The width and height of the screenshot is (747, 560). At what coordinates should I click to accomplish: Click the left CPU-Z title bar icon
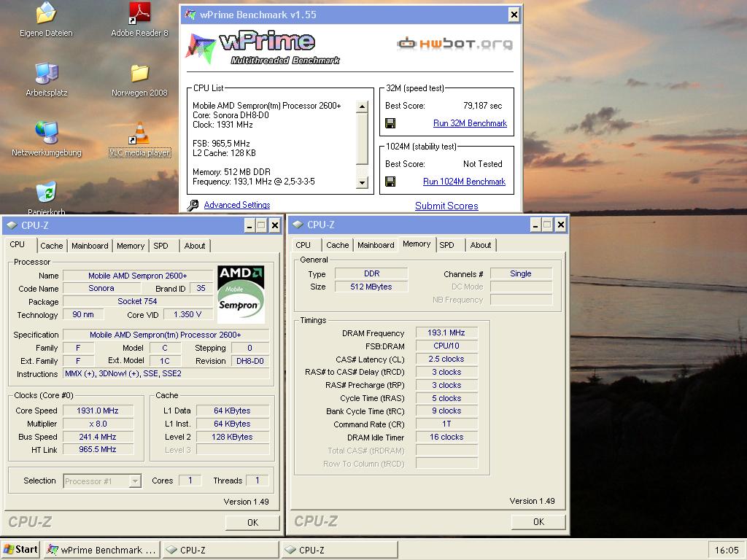click(12, 225)
